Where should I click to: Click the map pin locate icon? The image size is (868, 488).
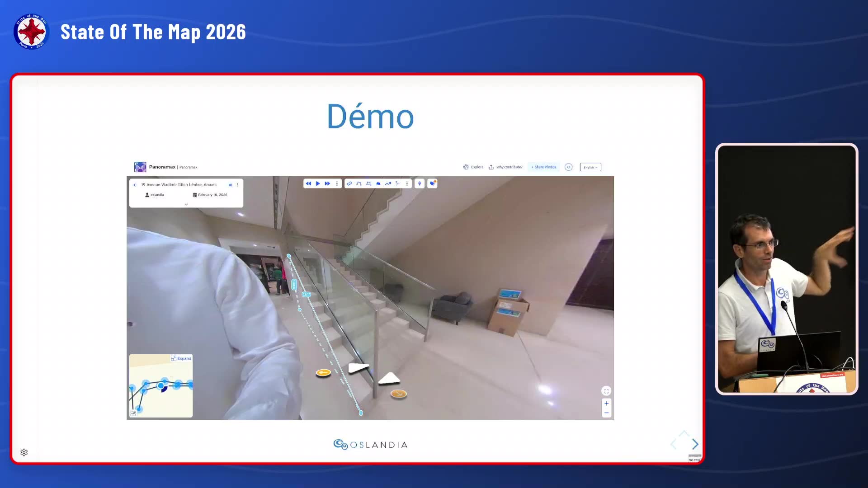pyautogui.click(x=420, y=183)
